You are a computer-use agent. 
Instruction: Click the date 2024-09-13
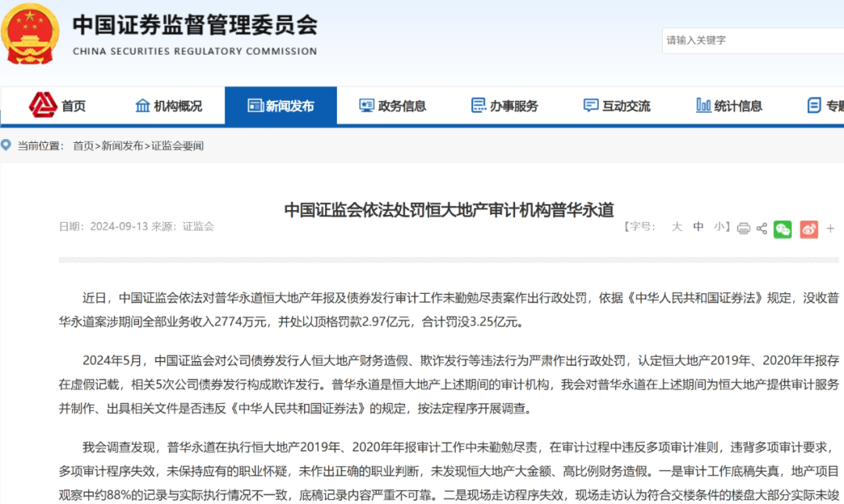point(119,227)
